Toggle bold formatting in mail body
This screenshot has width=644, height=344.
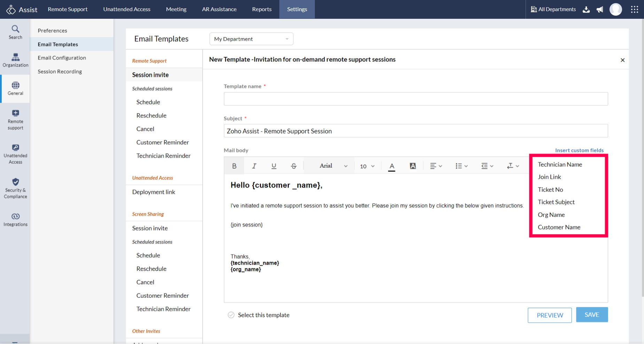pos(234,166)
